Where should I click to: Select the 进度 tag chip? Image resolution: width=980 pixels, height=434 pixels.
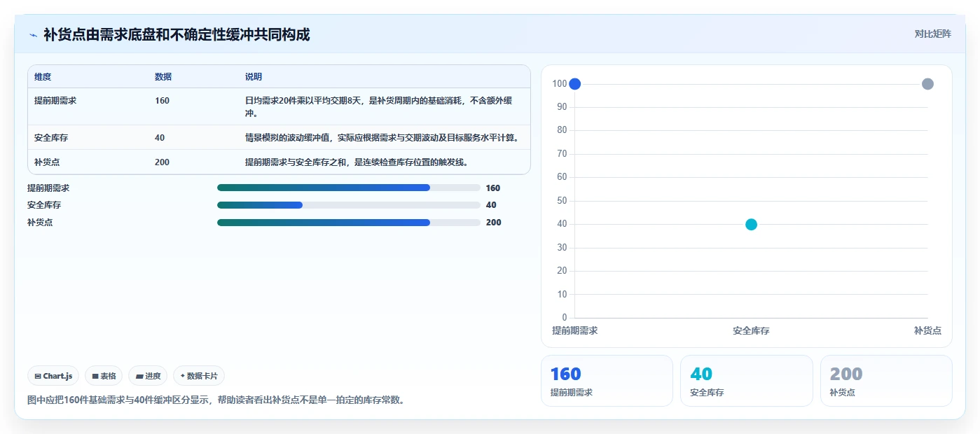[148, 376]
